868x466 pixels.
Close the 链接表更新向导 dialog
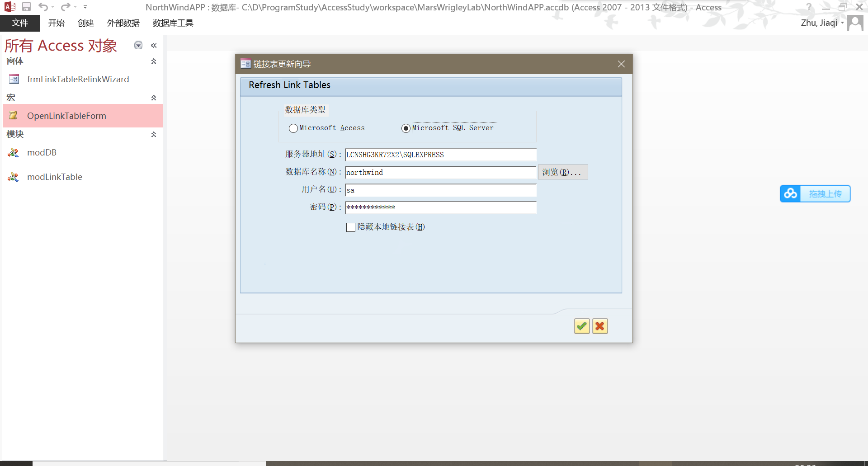pos(621,64)
